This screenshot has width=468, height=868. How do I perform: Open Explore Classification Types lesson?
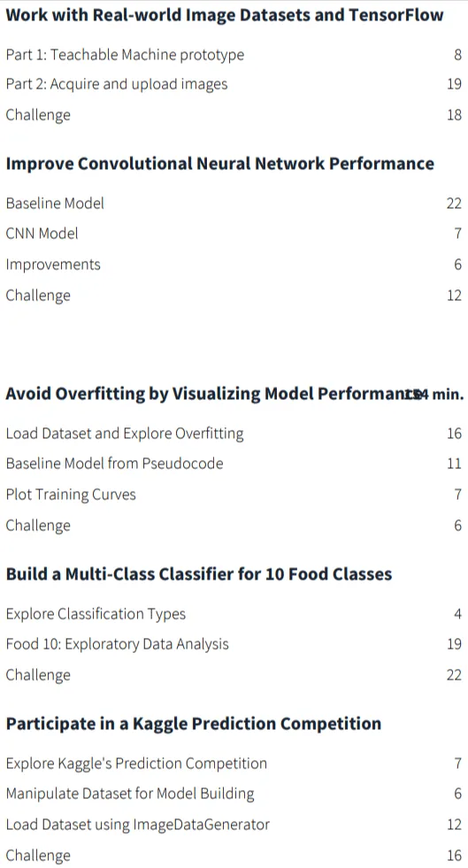click(x=96, y=614)
